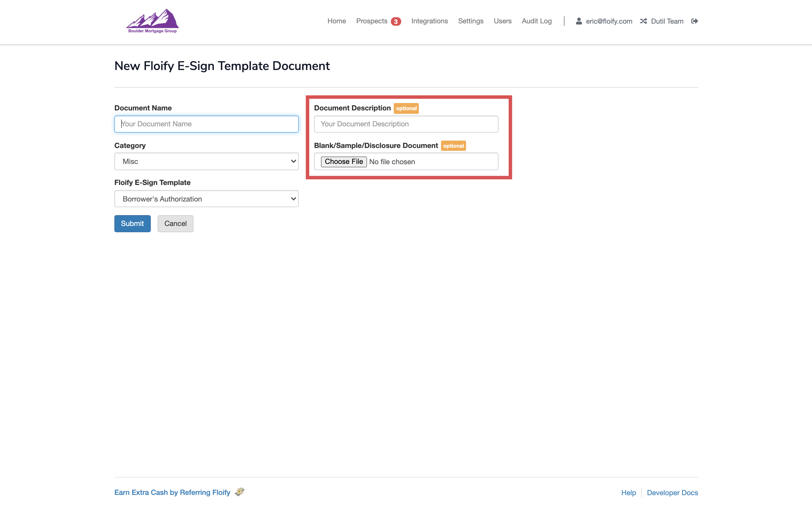This screenshot has height=506, width=812.
Task: Focus the Document Name input field
Action: 207,124
